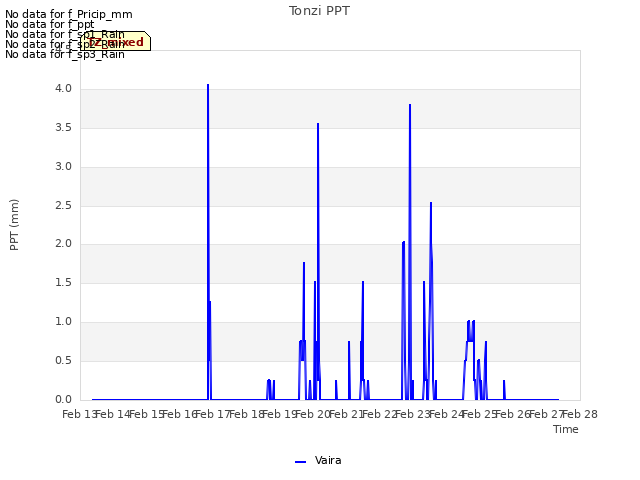Click the Feb 28 x-axis tick label
Screen dimensions: 640x480
580,415
